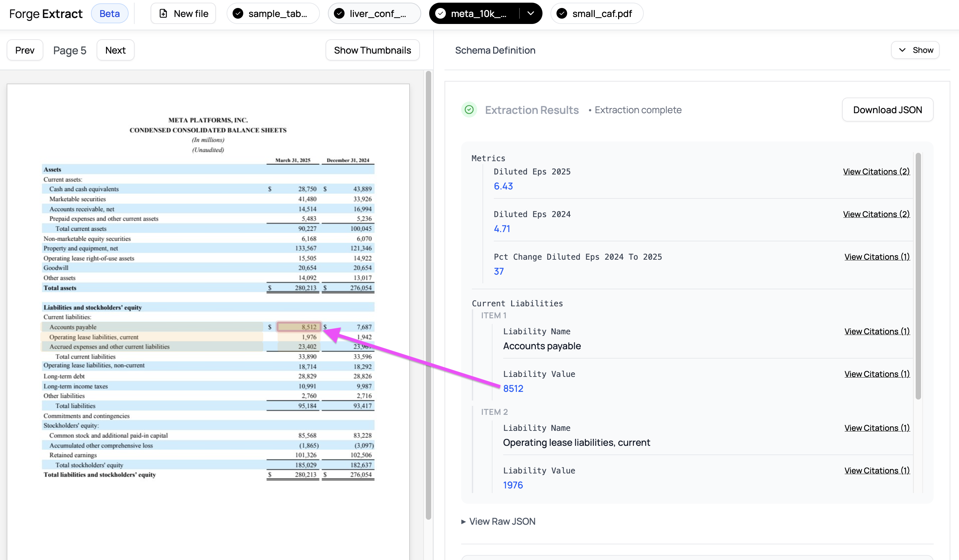Click the highlighted 8,512 cell in document
959x560 pixels.
tap(299, 327)
